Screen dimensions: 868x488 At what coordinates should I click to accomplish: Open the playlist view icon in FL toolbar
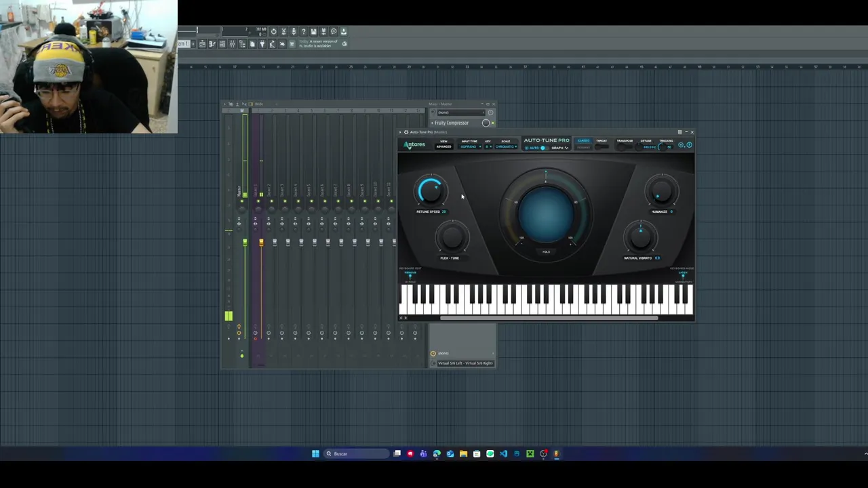[202, 44]
